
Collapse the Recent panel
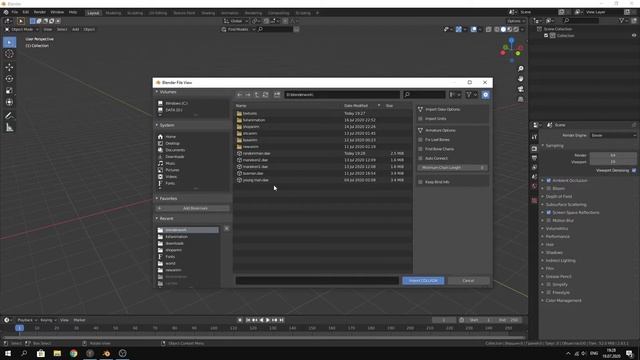pos(157,219)
